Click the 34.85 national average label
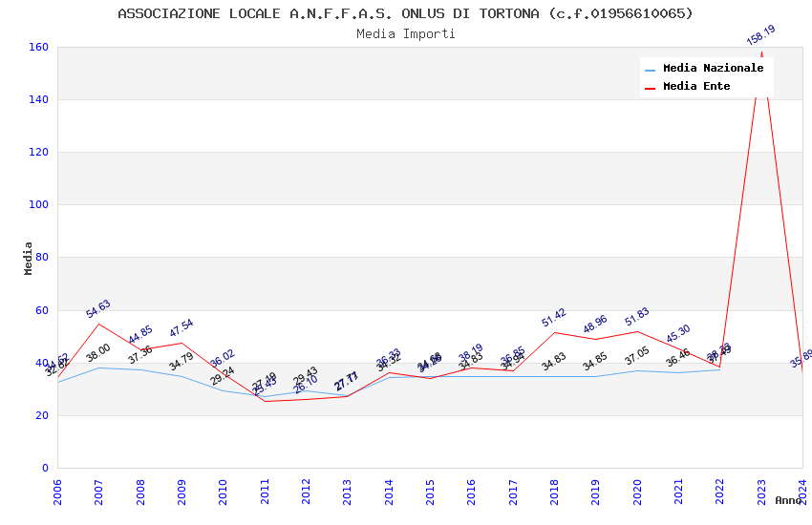 point(595,361)
